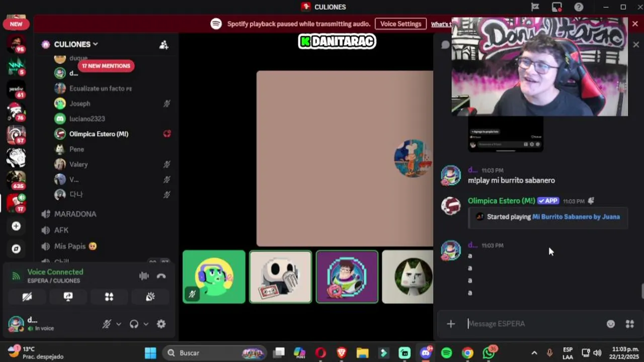Open the server with 635 notification badge

pos(16,179)
